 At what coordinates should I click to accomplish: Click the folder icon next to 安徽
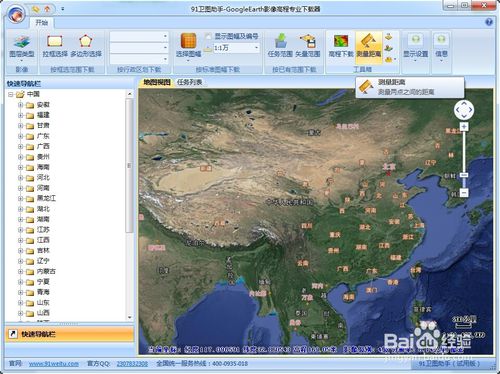[30, 105]
